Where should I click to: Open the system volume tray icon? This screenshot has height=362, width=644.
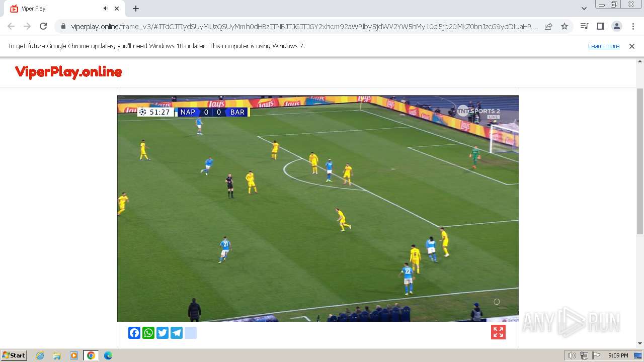(572, 355)
